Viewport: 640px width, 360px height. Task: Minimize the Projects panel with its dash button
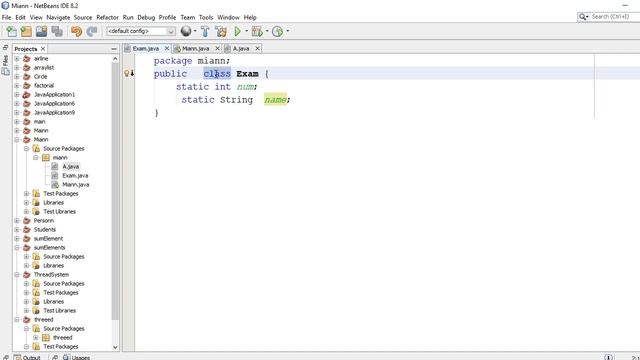tap(114, 49)
